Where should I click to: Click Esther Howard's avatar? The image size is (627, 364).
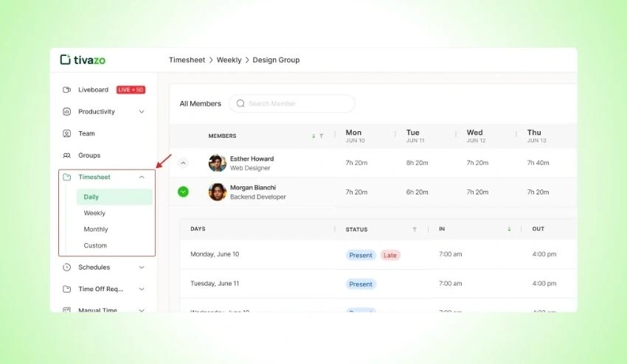click(218, 163)
